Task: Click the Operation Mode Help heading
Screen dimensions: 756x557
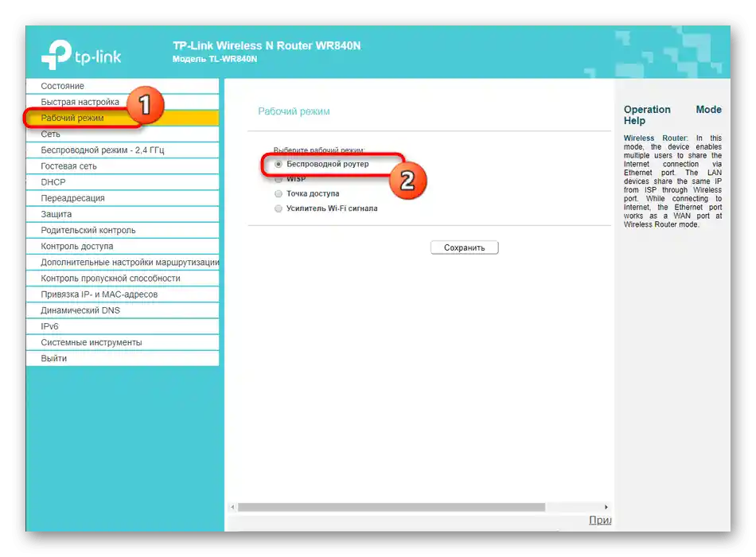Action: coord(672,115)
